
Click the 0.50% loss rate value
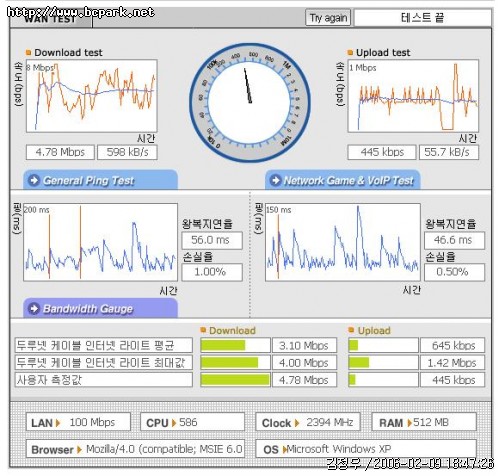454,272
